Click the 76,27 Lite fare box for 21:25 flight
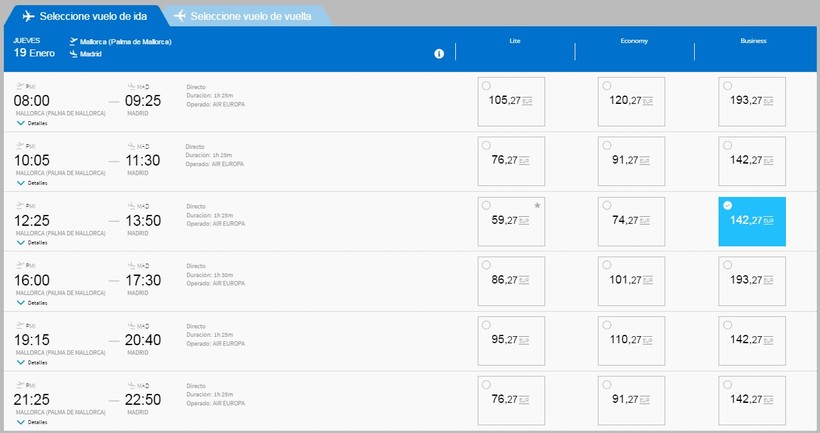820x433 pixels. (511, 401)
